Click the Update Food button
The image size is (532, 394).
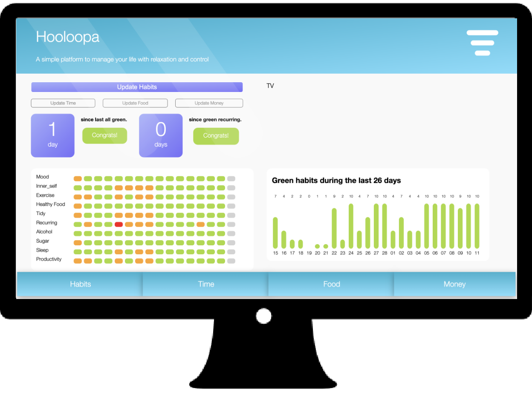coord(135,103)
